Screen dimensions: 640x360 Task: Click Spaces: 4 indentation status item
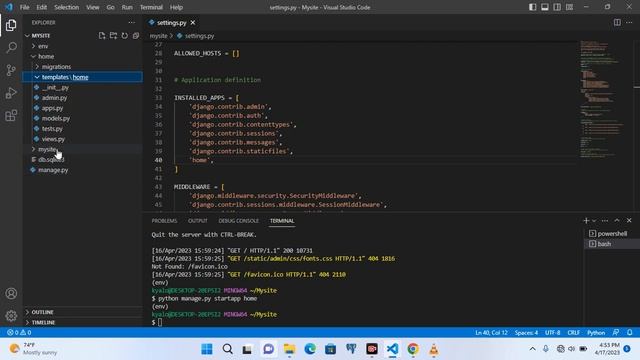pos(526,332)
